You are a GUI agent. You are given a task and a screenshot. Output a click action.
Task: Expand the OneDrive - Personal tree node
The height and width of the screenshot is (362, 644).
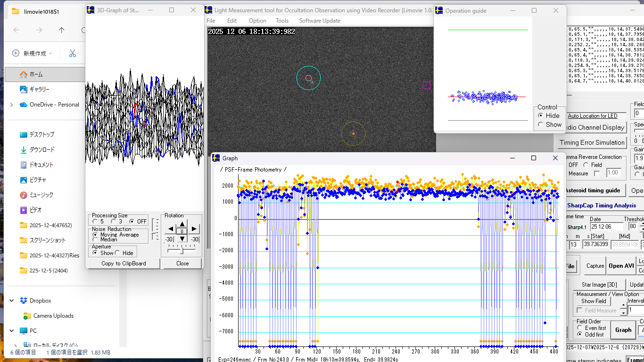[12, 105]
